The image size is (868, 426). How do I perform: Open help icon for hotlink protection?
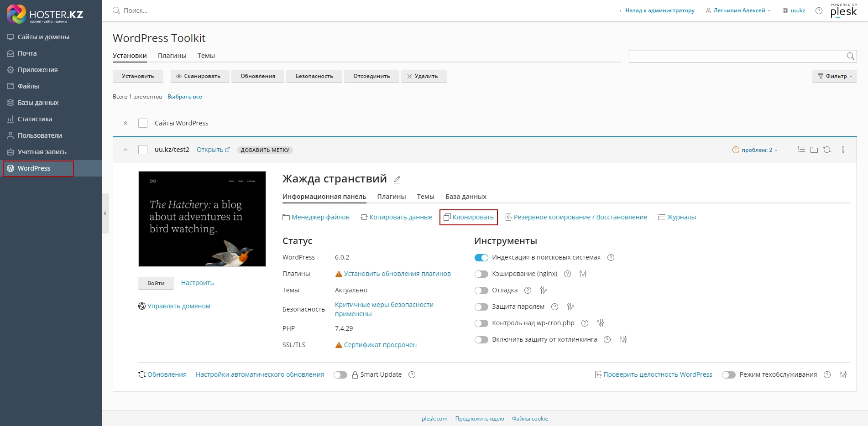(x=607, y=340)
